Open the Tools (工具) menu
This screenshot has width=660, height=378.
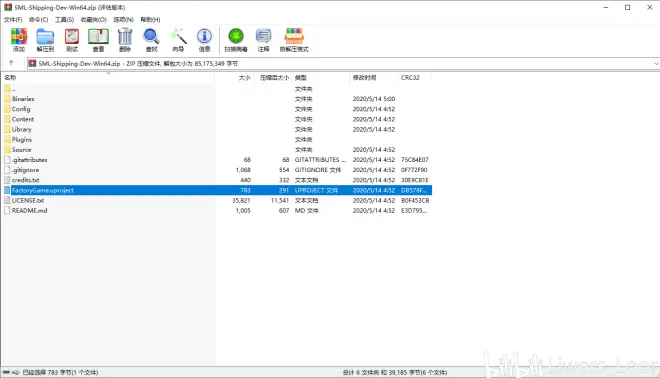64,19
